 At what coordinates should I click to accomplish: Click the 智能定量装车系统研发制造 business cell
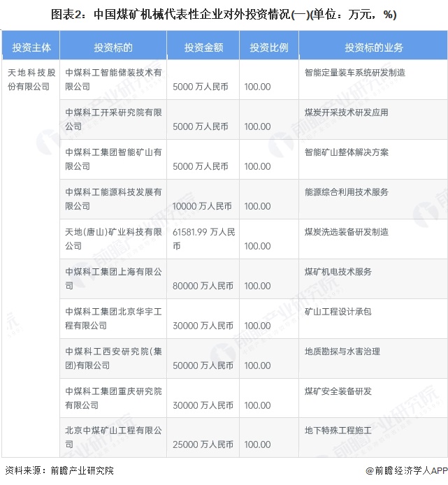click(355, 72)
